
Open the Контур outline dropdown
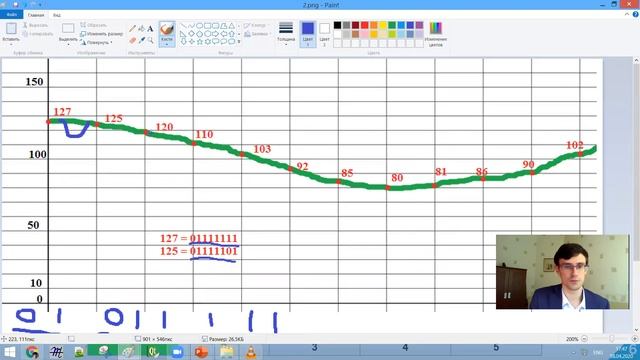tap(256, 25)
